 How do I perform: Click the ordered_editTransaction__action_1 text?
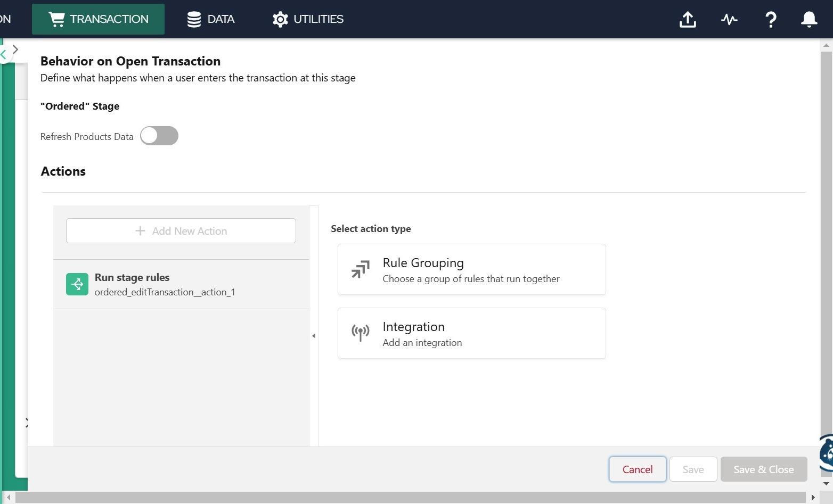(165, 292)
